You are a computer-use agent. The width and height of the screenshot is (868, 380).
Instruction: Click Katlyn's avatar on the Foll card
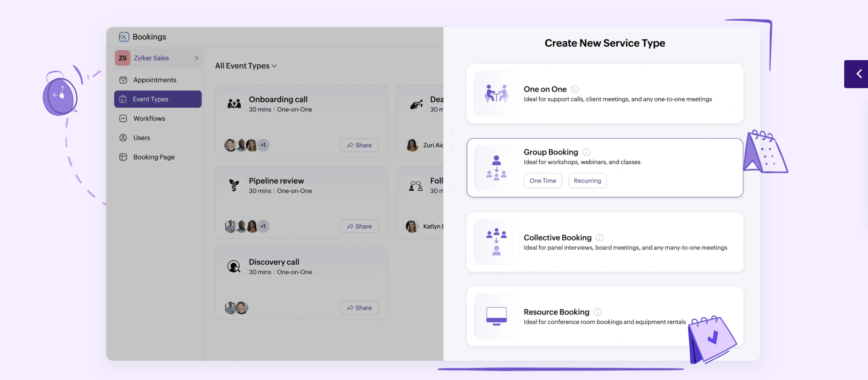click(x=412, y=226)
